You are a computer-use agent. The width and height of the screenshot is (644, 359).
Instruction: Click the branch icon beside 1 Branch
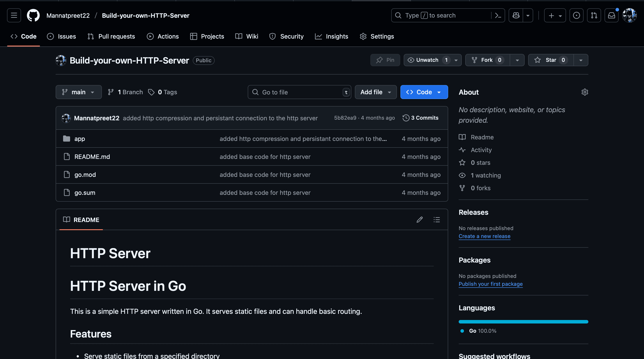point(111,92)
